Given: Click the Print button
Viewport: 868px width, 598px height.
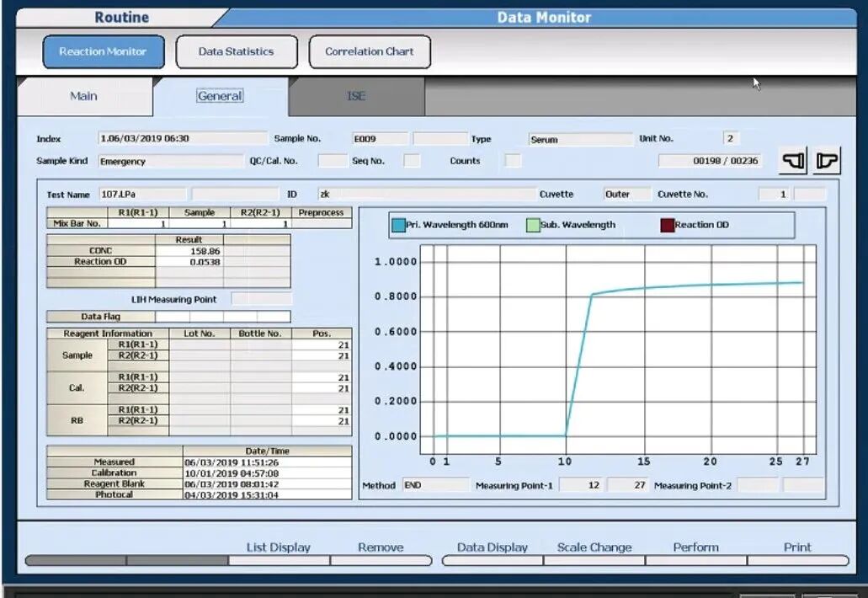Looking at the screenshot, I should (x=797, y=553).
